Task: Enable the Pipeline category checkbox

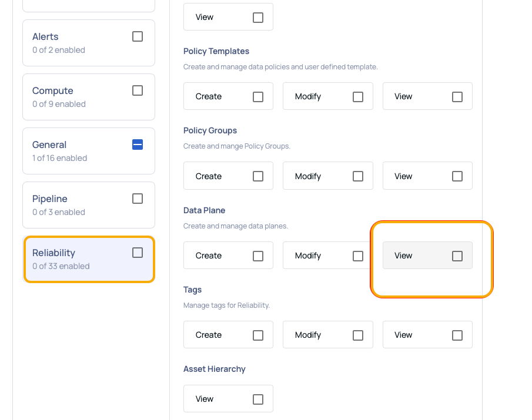Action: (138, 199)
